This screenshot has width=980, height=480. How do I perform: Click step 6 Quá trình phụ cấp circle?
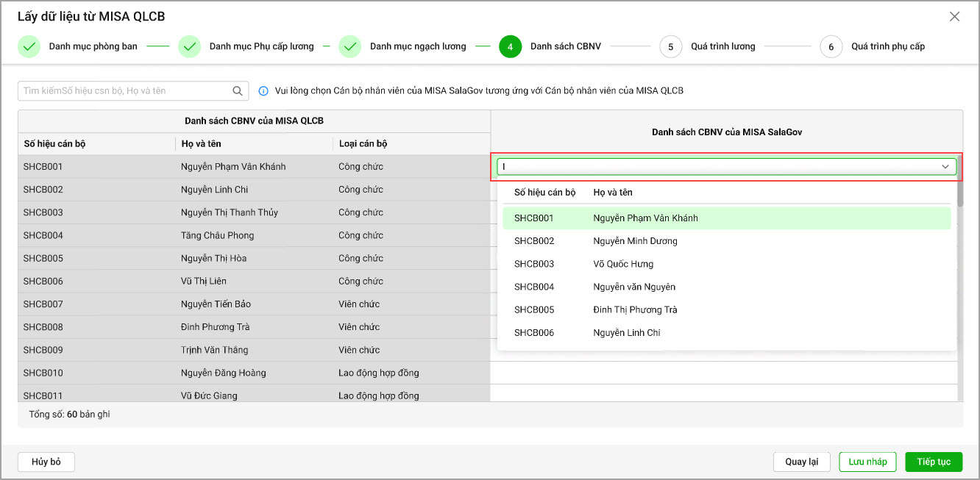tap(831, 46)
